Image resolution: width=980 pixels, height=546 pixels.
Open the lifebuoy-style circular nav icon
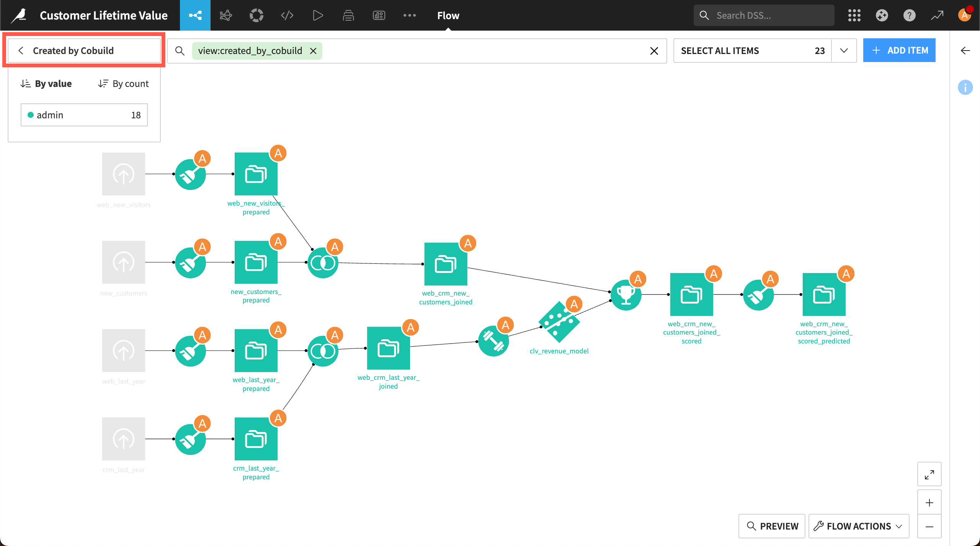pos(256,15)
